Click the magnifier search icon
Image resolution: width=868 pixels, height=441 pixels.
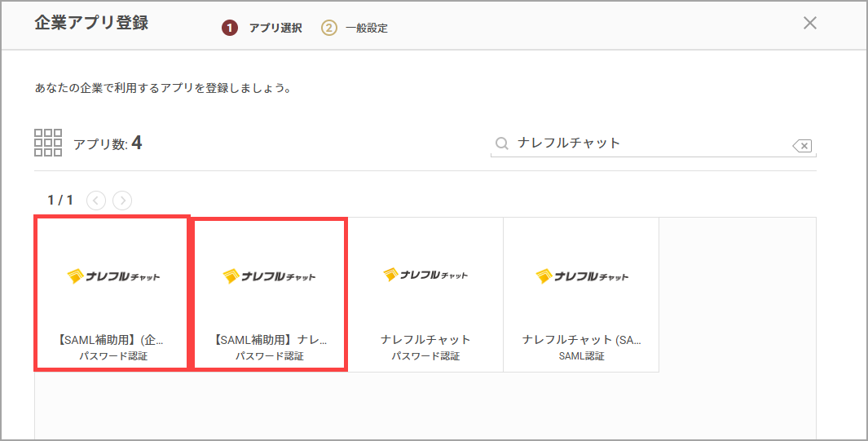[x=501, y=143]
